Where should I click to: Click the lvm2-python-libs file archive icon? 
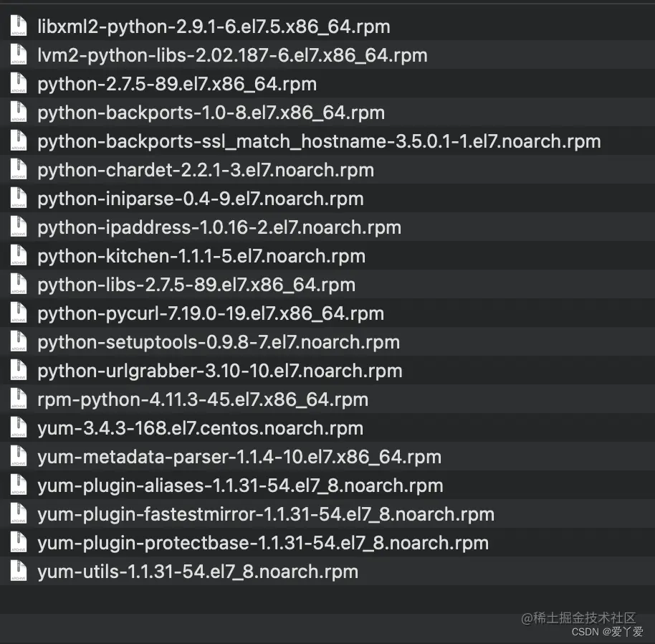(18, 55)
